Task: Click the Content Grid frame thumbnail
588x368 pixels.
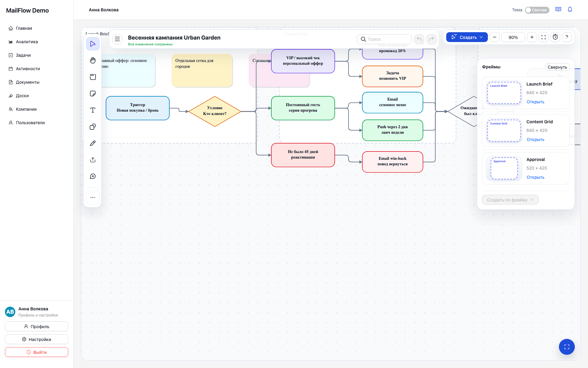Action: 504,131
